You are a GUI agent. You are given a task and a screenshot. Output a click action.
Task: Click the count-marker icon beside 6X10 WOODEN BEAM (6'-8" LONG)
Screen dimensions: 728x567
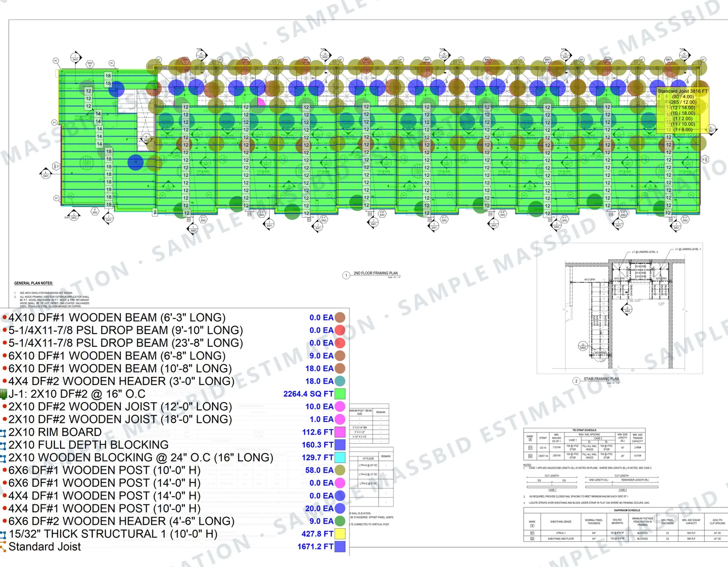(x=4, y=356)
